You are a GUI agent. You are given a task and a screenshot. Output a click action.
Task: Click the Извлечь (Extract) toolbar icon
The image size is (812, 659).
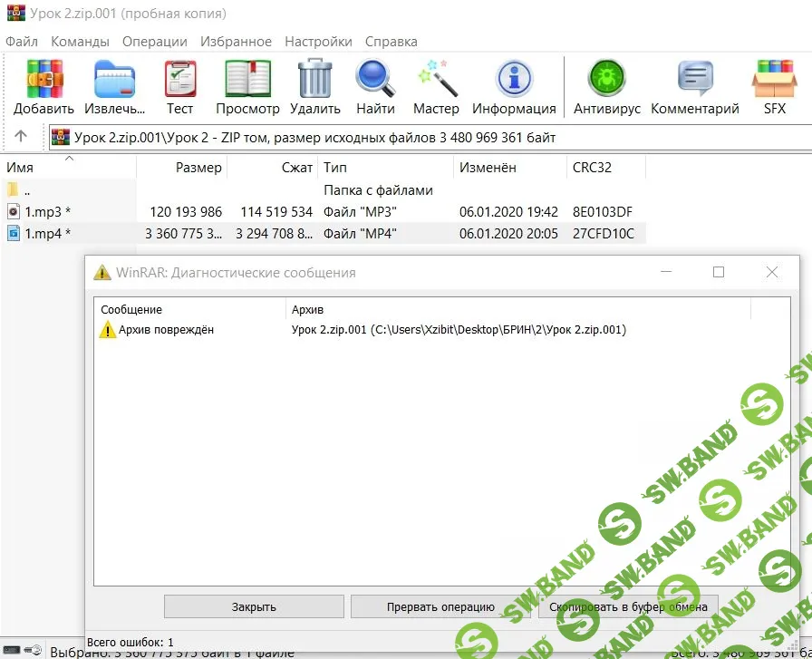(115, 87)
